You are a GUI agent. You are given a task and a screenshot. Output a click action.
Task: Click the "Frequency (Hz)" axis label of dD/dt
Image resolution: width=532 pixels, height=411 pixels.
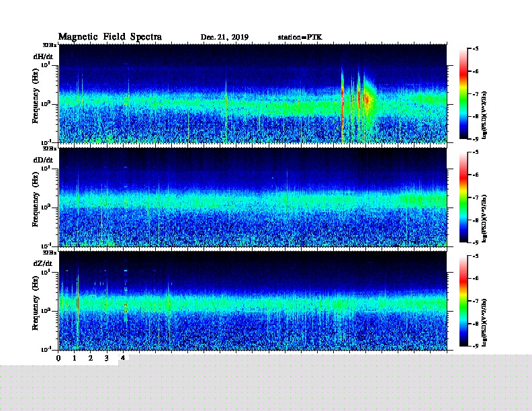36,199
